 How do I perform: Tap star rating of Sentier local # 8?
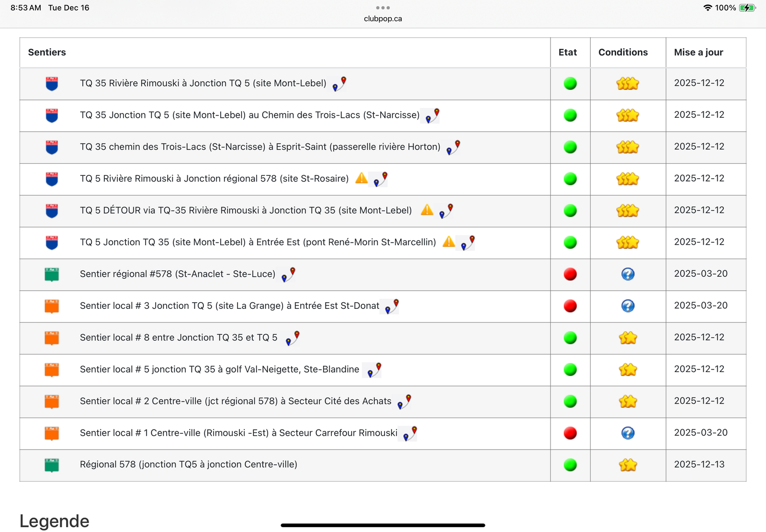click(x=628, y=338)
